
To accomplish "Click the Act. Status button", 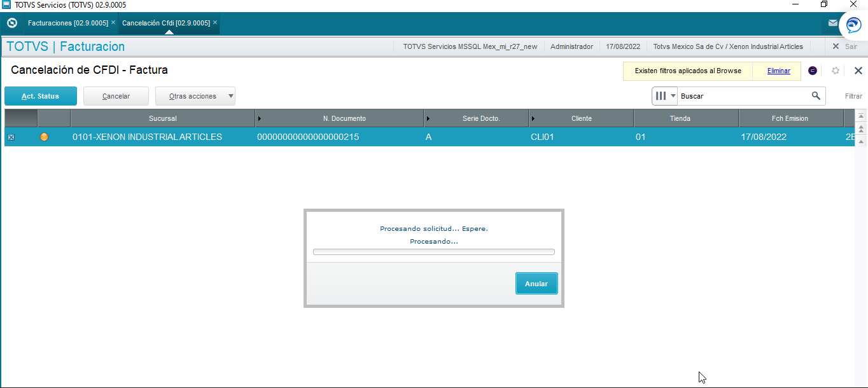I will (x=41, y=96).
